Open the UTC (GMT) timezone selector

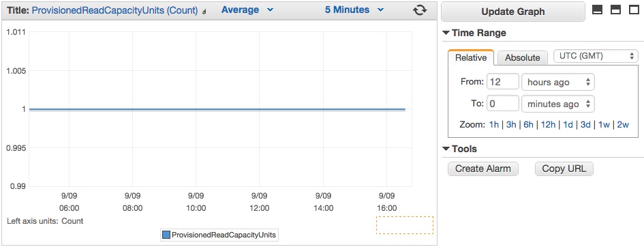(596, 57)
